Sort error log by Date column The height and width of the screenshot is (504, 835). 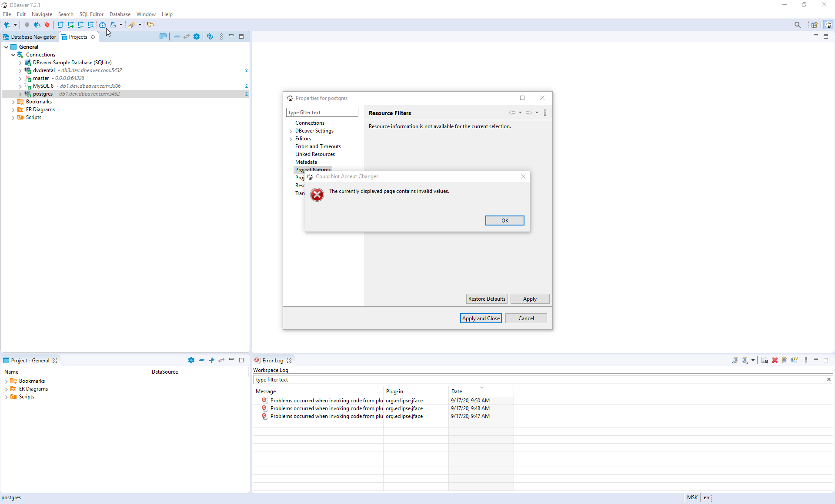(457, 391)
